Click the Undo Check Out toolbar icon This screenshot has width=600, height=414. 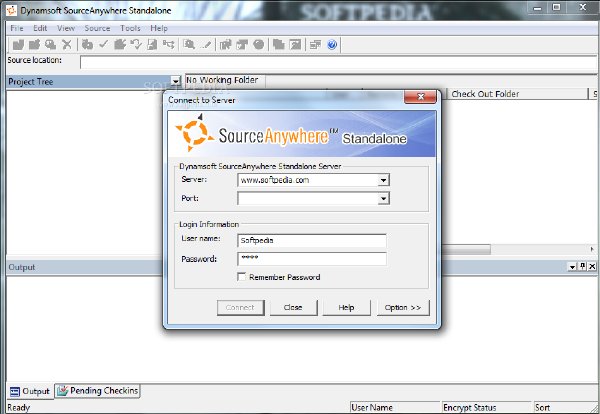(x=136, y=45)
